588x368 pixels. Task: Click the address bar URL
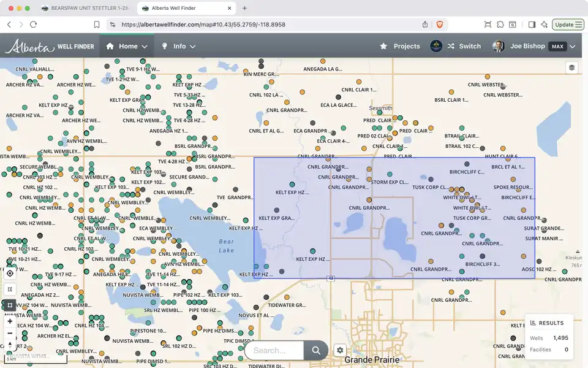[x=203, y=25]
